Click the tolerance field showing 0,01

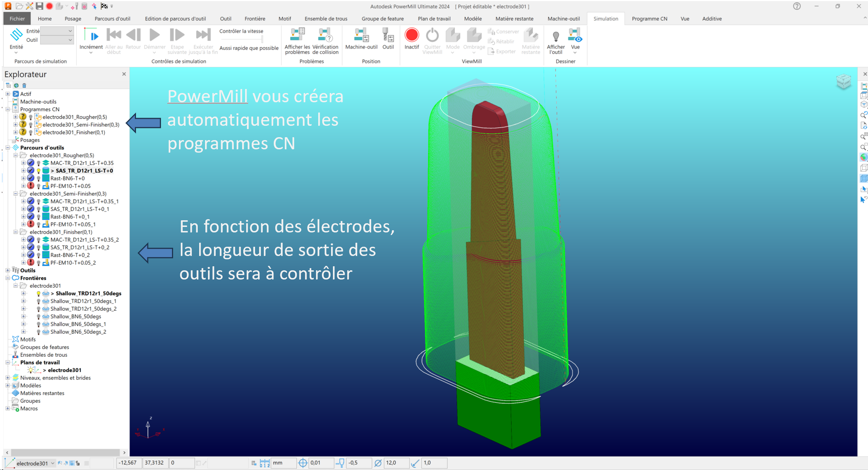321,463
